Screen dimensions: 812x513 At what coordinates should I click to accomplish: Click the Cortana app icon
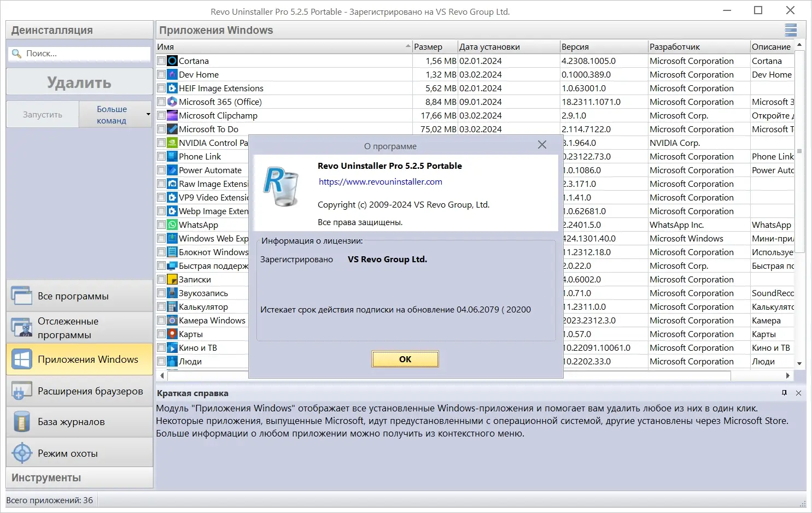(172, 61)
